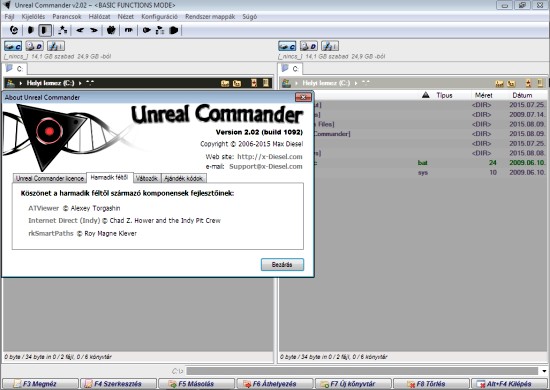
Task: Click the 'm'-shaped toolbar icon
Action: click(x=129, y=31)
